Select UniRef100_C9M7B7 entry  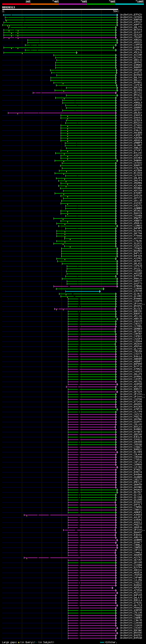tap(131, 334)
